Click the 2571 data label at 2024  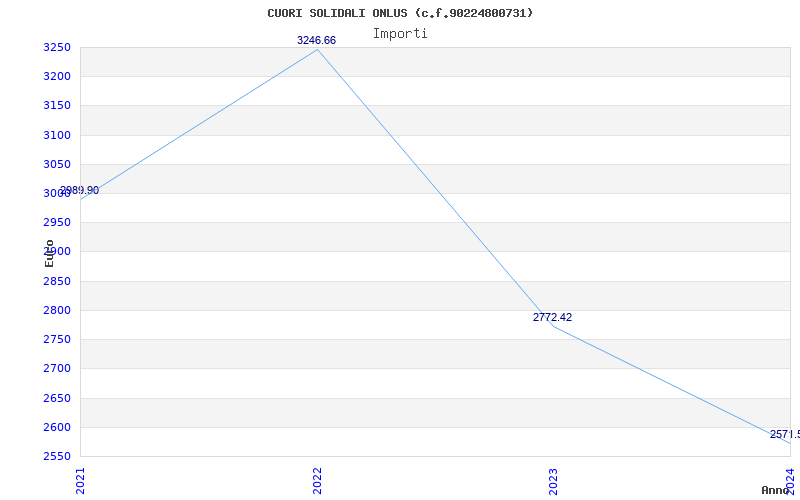785,435
